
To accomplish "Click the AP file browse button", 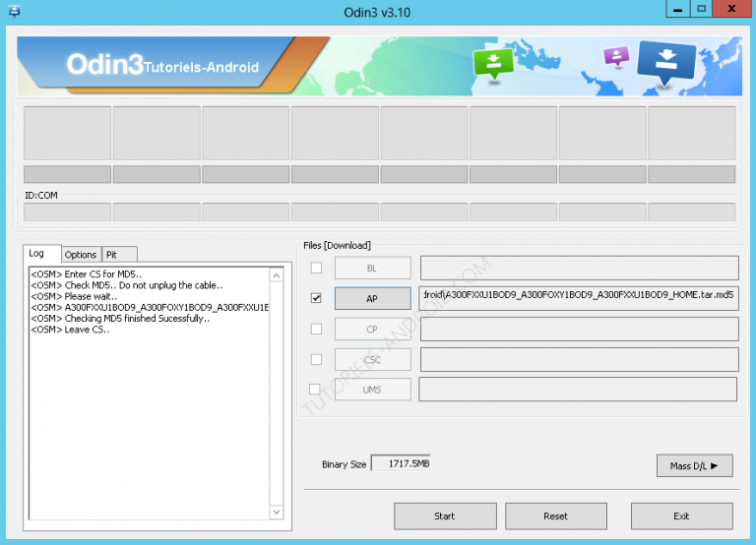I will click(x=373, y=298).
